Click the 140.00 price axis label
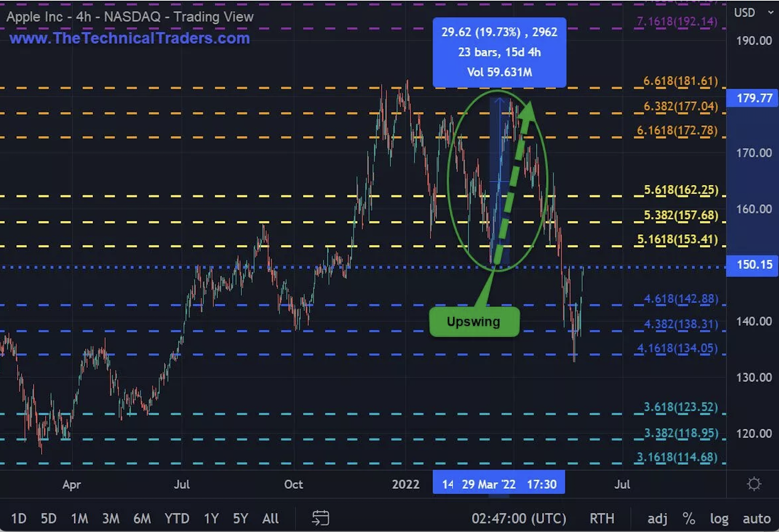779x532 pixels. coord(754,321)
